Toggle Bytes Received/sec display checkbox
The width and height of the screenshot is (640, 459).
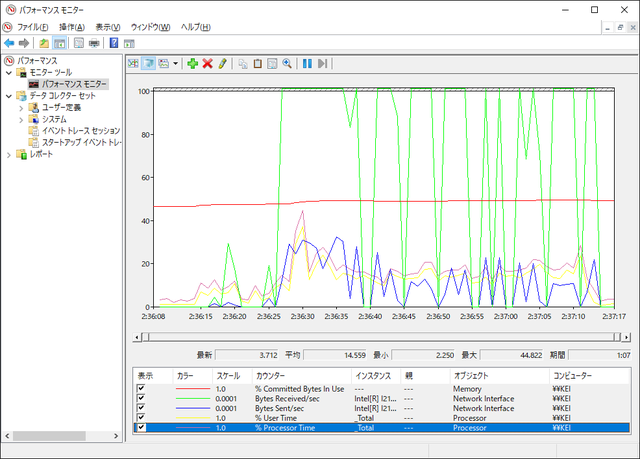tap(141, 398)
